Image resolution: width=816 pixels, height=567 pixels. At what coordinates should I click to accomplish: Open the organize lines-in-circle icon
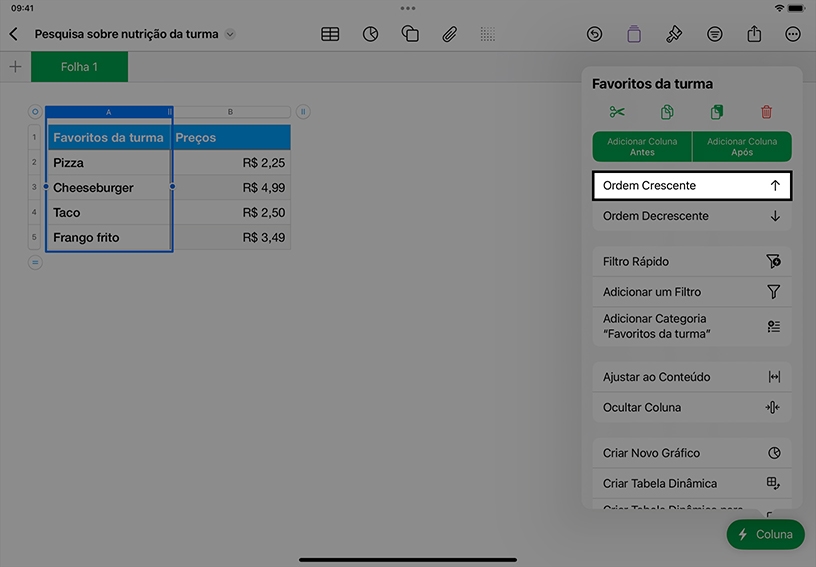click(x=715, y=34)
